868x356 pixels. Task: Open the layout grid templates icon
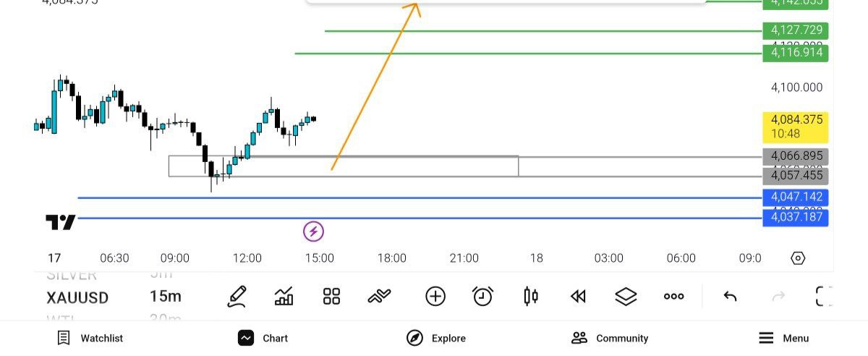331,296
